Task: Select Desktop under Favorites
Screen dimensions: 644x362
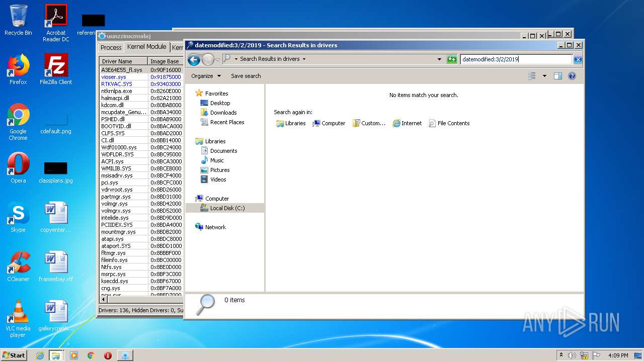Action: (x=215, y=103)
